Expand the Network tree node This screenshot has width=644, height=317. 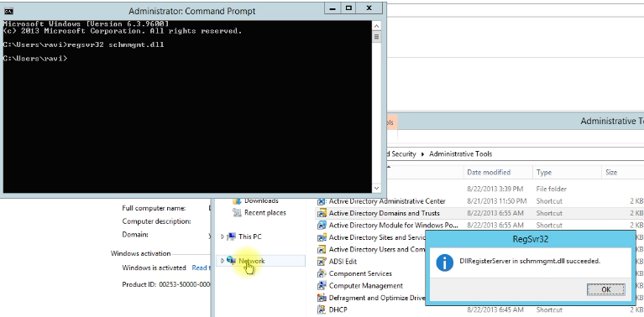[x=223, y=261]
